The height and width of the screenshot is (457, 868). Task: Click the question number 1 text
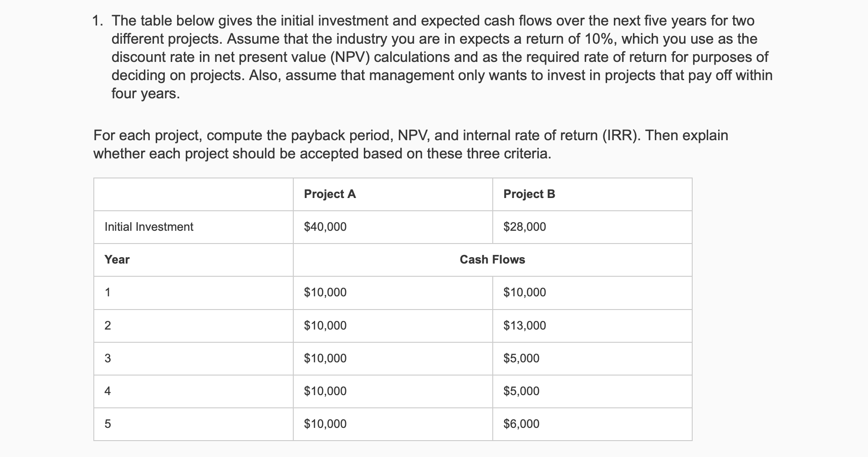[97, 21]
